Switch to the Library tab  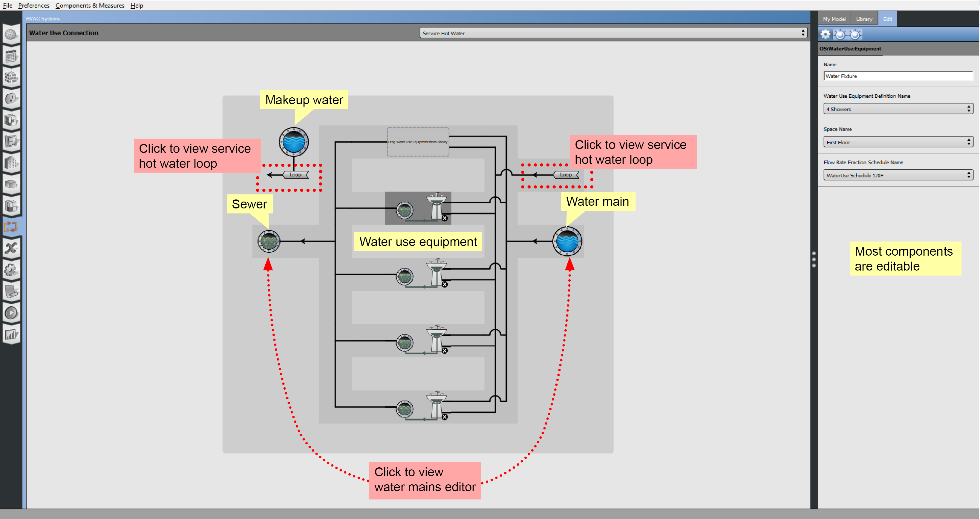tap(864, 19)
